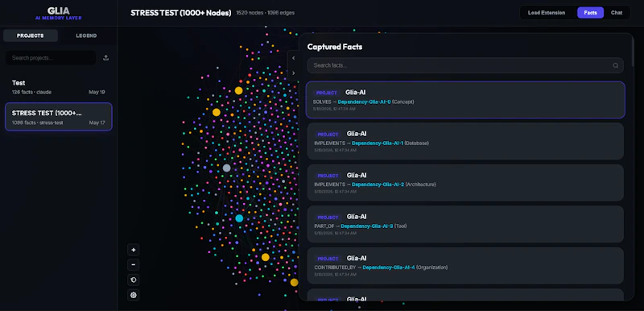Select the PART_OF fact card

pyautogui.click(x=465, y=224)
